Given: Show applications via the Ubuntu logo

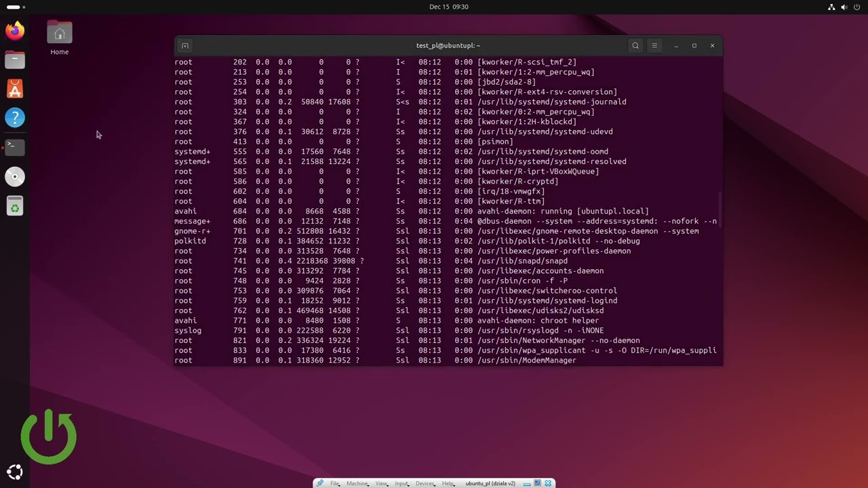Looking at the screenshot, I should pos(15,472).
